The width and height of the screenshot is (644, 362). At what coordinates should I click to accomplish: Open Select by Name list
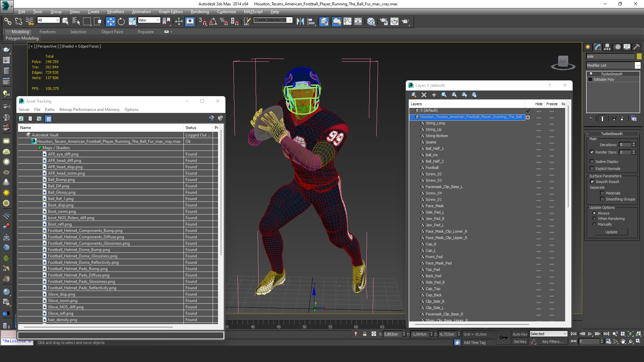(76, 21)
